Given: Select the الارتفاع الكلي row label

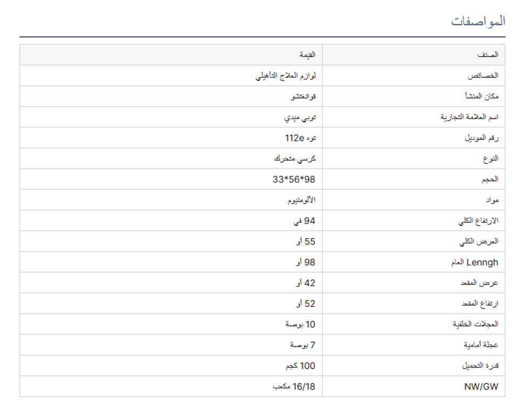Looking at the screenshot, I should click(478, 221).
